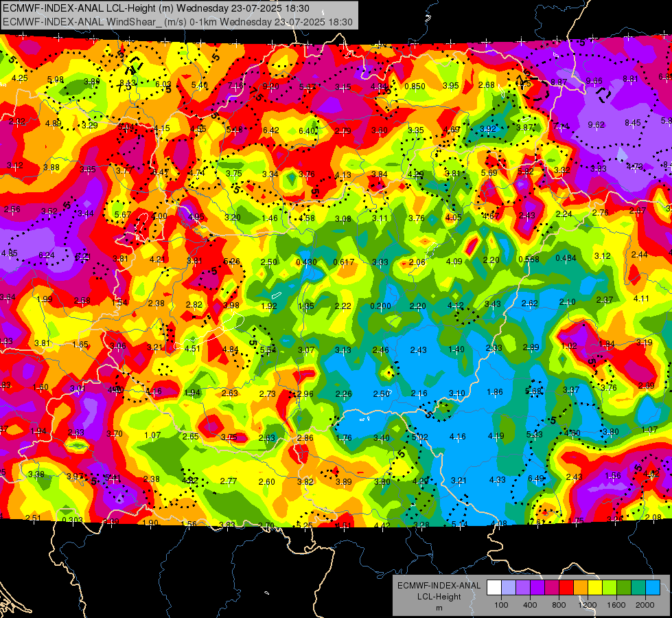Click the 1.46 wind shear value
The width and height of the screenshot is (672, 618).
[270, 218]
